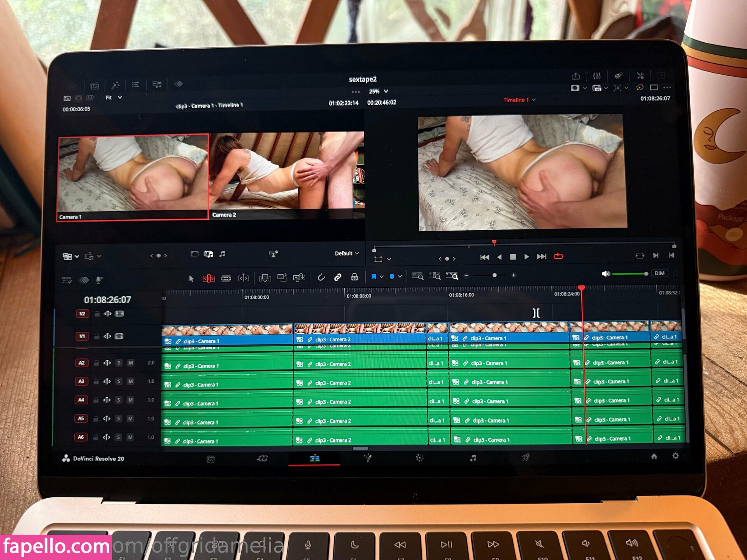
Task: Activate the Trim Edit Mode tool
Action: [209, 278]
